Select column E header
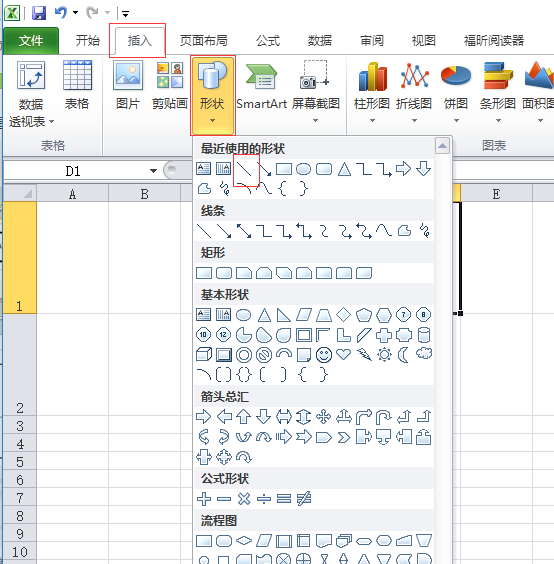The width and height of the screenshot is (554, 564). (496, 194)
